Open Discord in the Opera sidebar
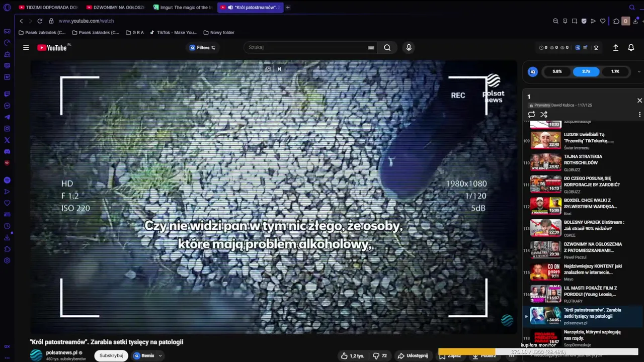The height and width of the screenshot is (362, 644). (x=7, y=151)
